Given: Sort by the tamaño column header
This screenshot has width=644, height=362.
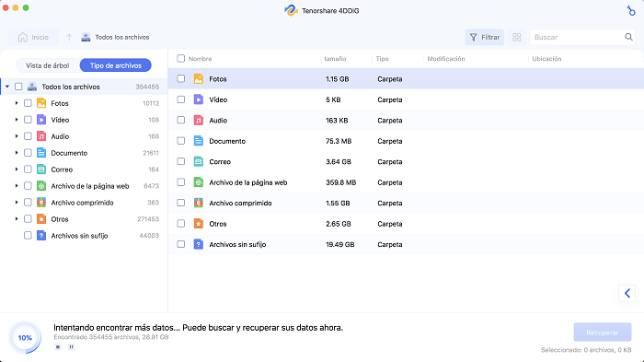Looking at the screenshot, I should pos(335,59).
